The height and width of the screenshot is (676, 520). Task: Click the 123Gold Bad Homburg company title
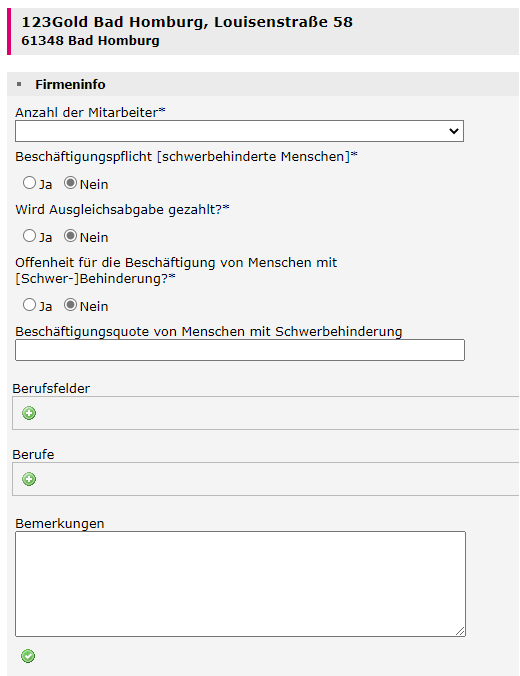[187, 22]
